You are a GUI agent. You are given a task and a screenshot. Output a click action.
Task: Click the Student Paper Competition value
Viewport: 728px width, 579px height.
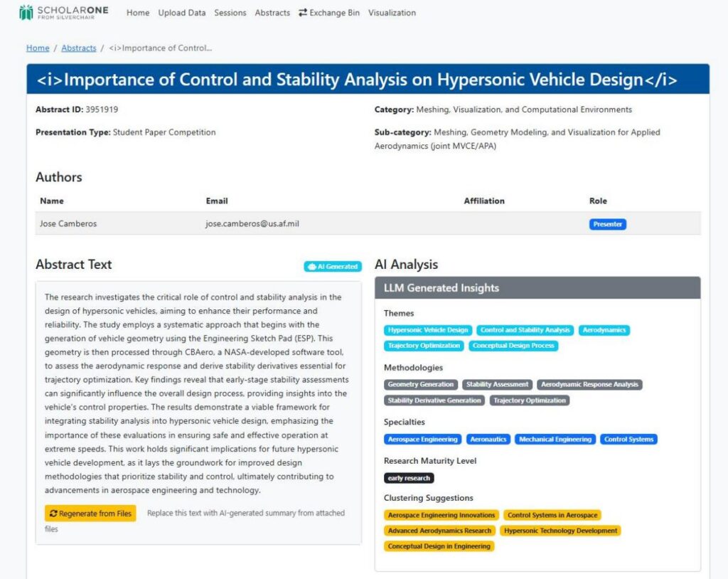[164, 132]
